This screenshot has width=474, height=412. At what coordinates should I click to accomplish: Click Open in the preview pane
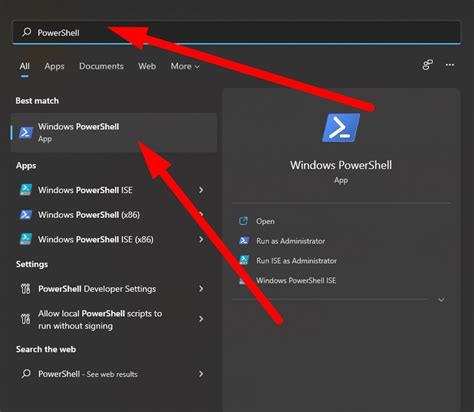coord(265,221)
